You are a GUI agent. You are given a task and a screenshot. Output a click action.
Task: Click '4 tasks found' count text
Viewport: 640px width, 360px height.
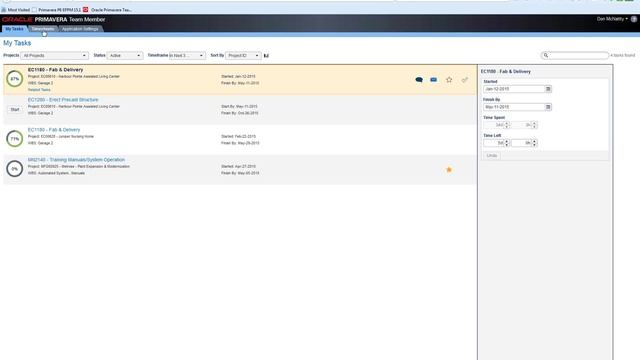623,55
